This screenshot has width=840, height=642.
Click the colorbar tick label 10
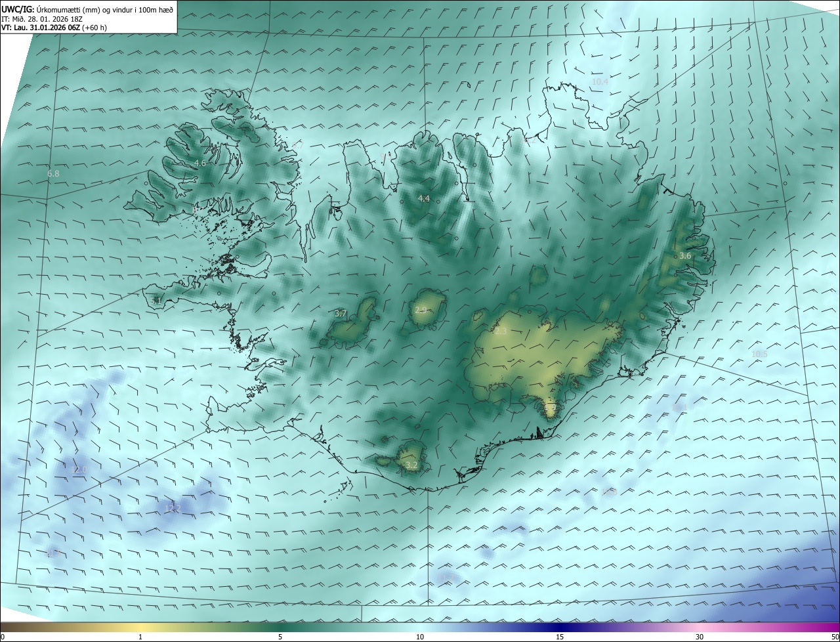pos(420,637)
